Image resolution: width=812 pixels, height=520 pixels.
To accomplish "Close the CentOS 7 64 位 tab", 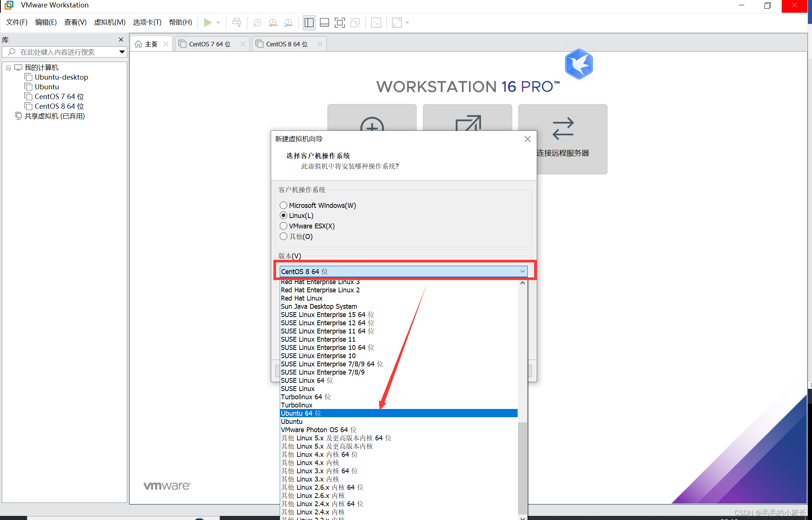I will pos(243,44).
